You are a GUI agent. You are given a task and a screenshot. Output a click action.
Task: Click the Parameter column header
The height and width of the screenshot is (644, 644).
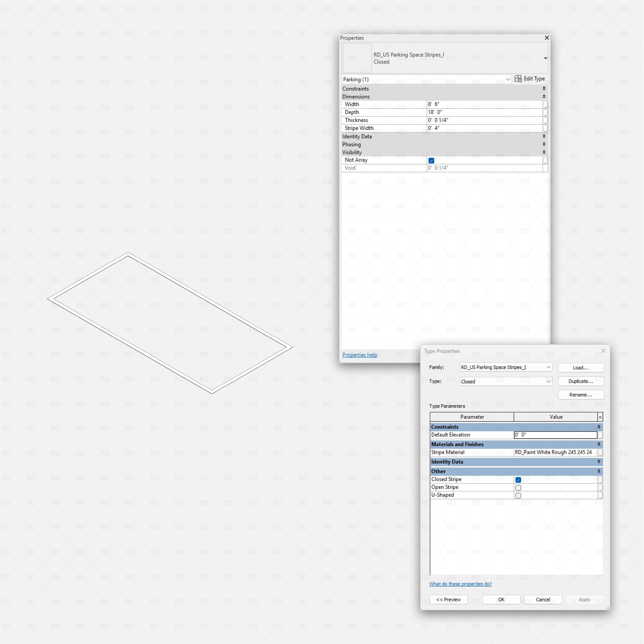pyautogui.click(x=472, y=417)
